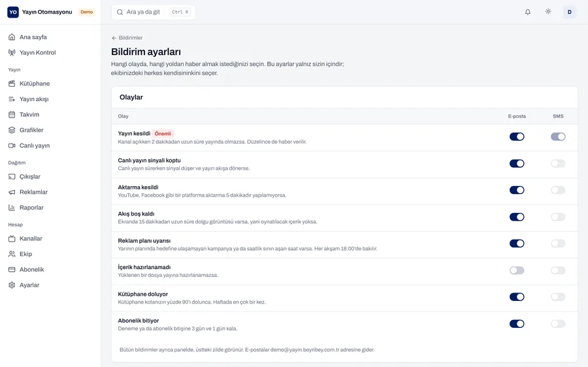Open Kütüphane library icon in sidebar
Screen dimensions: 588x367
pos(12,84)
